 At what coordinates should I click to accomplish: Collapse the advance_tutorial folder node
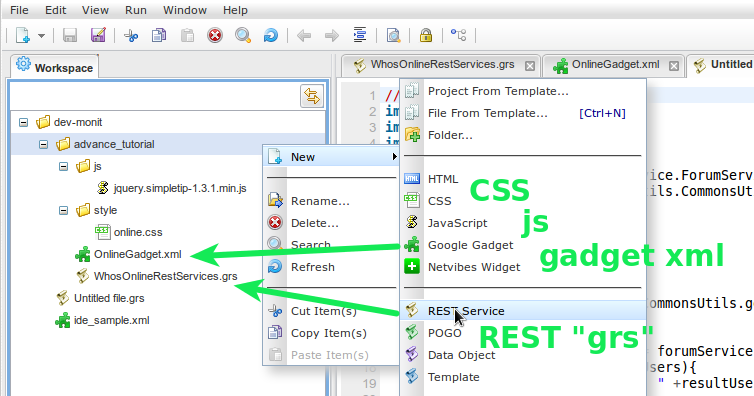[43, 144]
